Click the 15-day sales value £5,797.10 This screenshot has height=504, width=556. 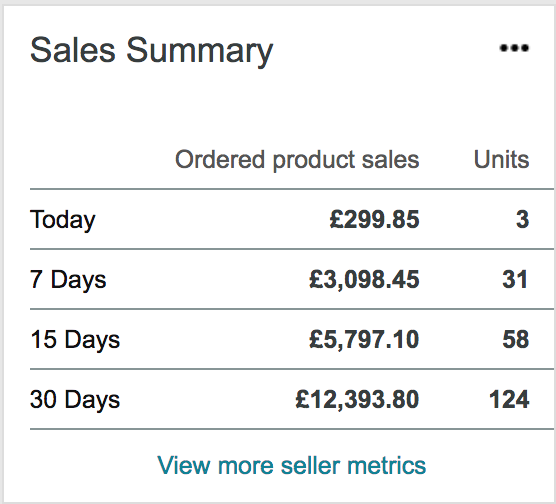click(x=364, y=339)
